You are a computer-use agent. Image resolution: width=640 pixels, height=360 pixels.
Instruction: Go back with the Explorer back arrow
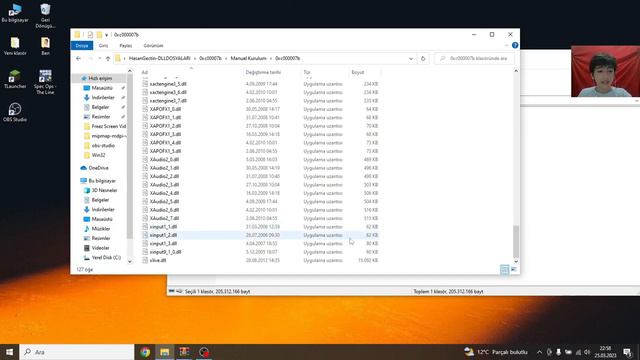click(x=78, y=58)
